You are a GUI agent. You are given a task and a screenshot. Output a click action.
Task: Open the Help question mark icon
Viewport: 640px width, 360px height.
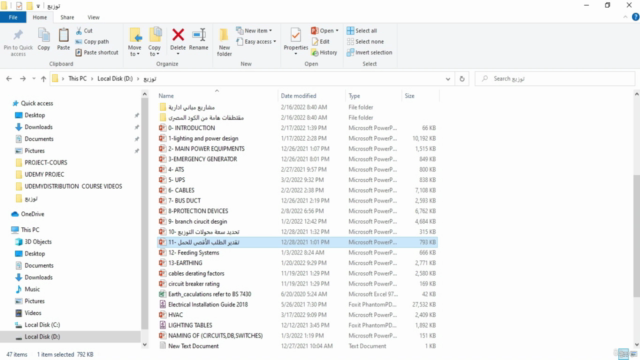[636, 17]
